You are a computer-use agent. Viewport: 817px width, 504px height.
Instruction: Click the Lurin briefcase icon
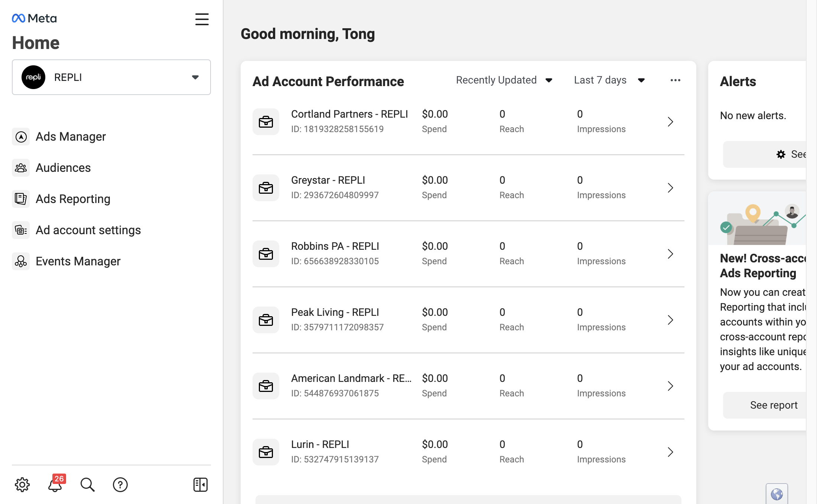(266, 452)
